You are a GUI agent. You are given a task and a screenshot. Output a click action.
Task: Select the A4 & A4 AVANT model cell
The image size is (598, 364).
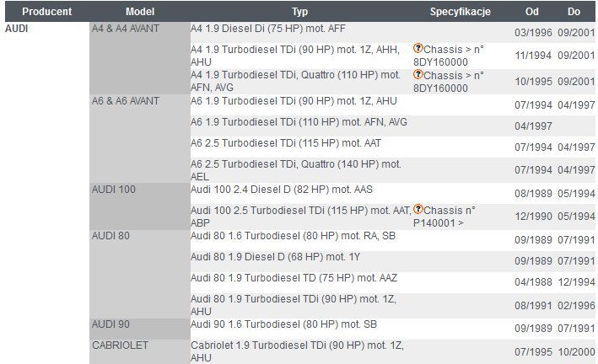click(140, 58)
